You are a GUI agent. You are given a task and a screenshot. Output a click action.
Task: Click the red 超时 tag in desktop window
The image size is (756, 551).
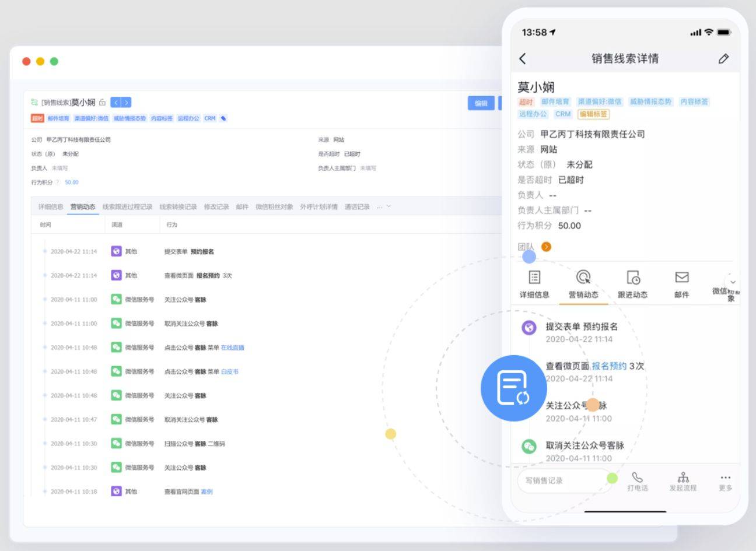click(37, 118)
